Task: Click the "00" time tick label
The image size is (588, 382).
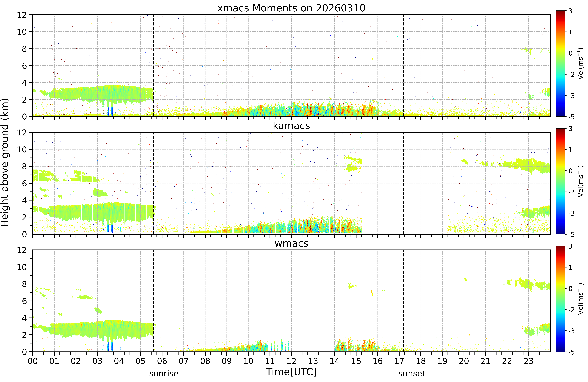Action: click(33, 361)
